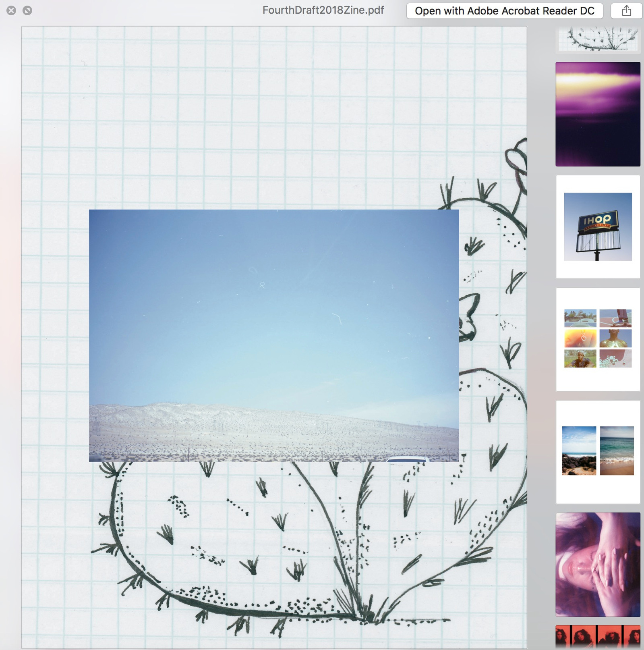Image resolution: width=644 pixels, height=650 pixels.
Task: Select the six-photo grid page thumbnail
Action: (598, 339)
